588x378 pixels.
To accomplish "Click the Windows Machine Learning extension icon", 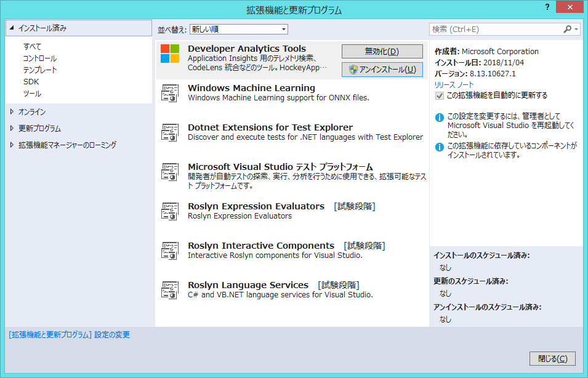I will click(170, 93).
